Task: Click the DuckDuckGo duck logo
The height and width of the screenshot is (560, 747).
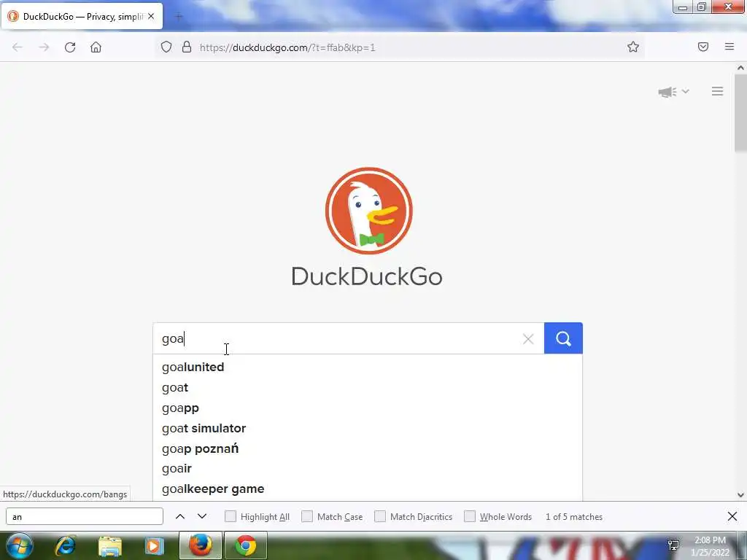Action: tap(368, 211)
